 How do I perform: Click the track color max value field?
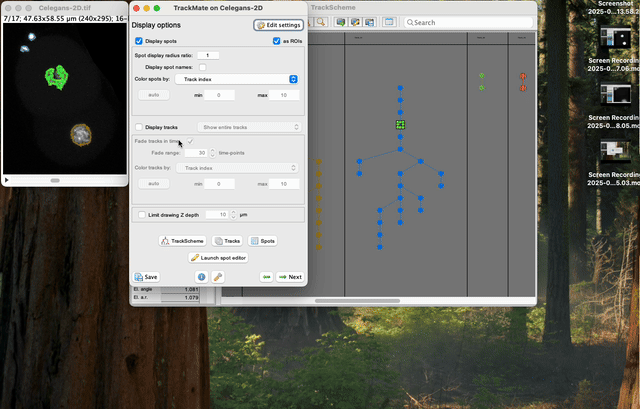click(284, 184)
